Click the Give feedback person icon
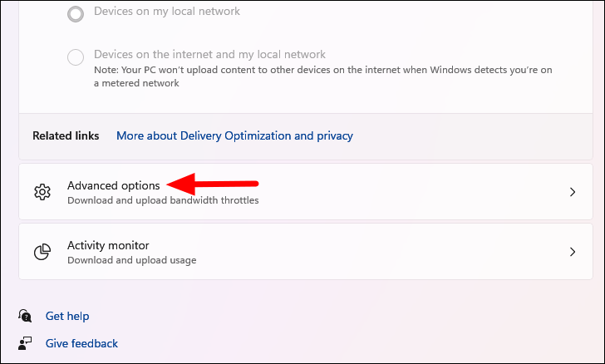This screenshot has width=605, height=364. click(x=25, y=343)
